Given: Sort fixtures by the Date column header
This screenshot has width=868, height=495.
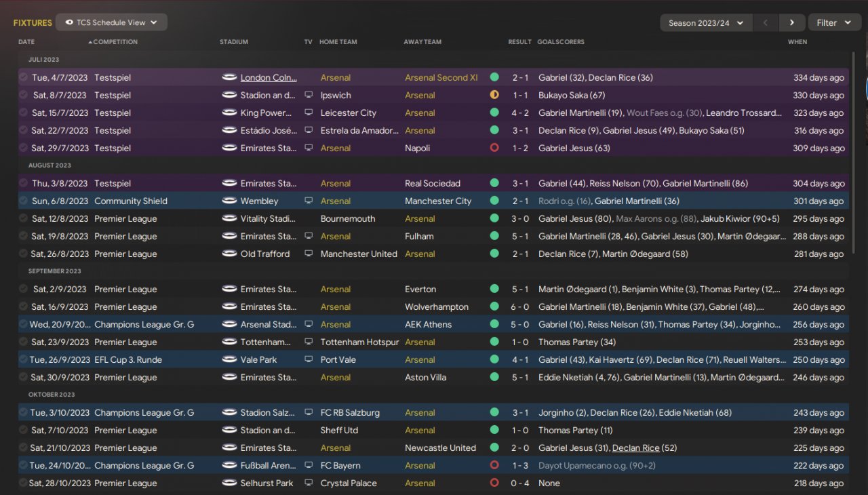Looking at the screenshot, I should coord(26,42).
